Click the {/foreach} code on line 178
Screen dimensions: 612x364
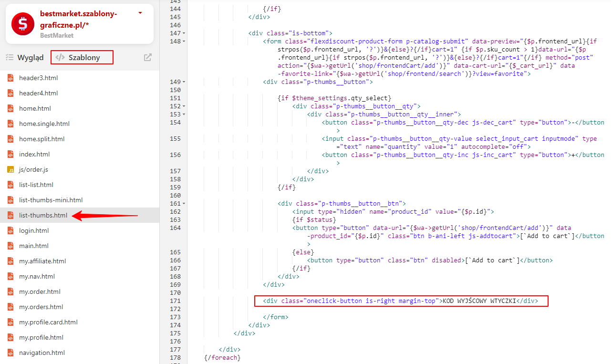coord(222,358)
